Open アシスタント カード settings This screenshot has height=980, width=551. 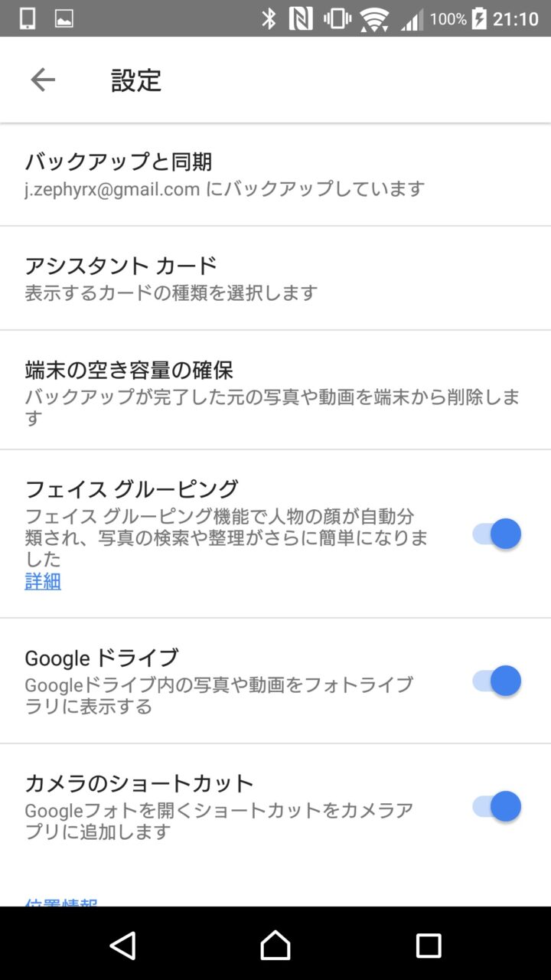(x=230, y=278)
